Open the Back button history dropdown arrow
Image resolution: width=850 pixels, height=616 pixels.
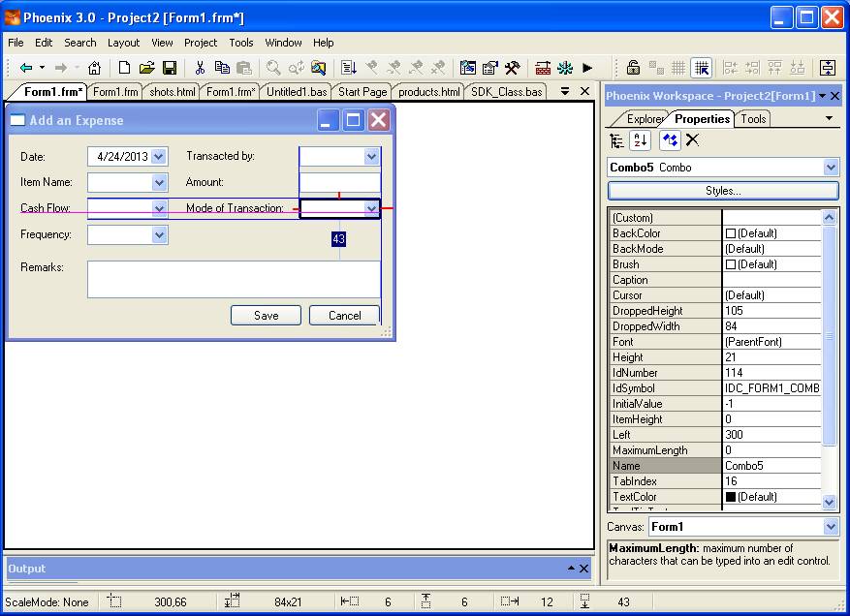43,68
